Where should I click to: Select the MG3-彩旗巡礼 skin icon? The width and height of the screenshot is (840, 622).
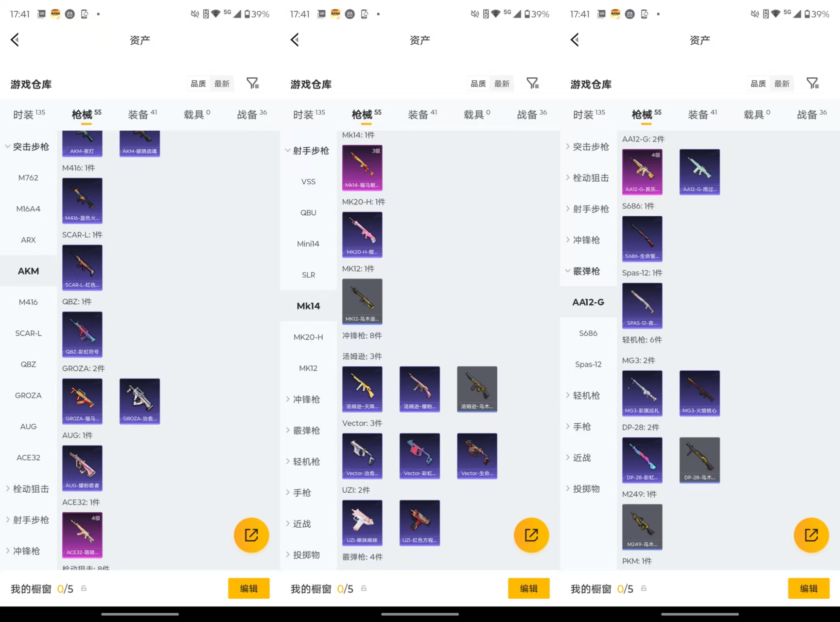[642, 393]
